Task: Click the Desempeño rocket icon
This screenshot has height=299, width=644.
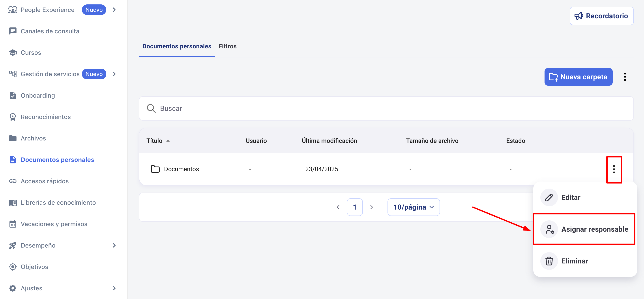Action: [13, 245]
